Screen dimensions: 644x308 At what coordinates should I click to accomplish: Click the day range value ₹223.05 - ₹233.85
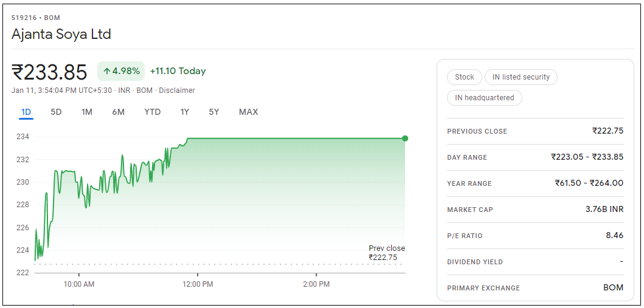click(587, 157)
